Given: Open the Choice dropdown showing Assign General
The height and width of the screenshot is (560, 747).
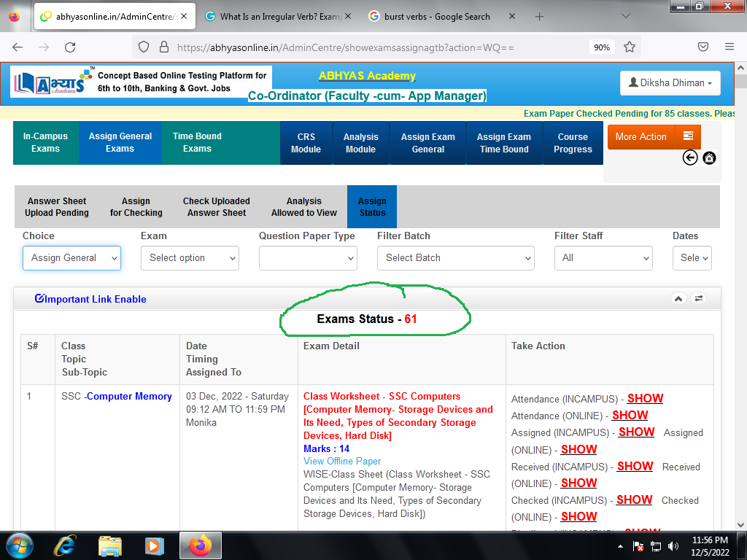Looking at the screenshot, I should click(71, 258).
